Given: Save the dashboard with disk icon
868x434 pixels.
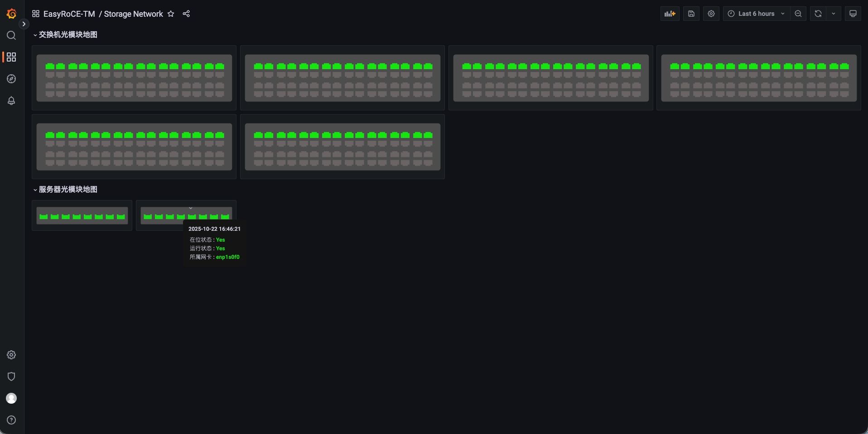Looking at the screenshot, I should (691, 14).
